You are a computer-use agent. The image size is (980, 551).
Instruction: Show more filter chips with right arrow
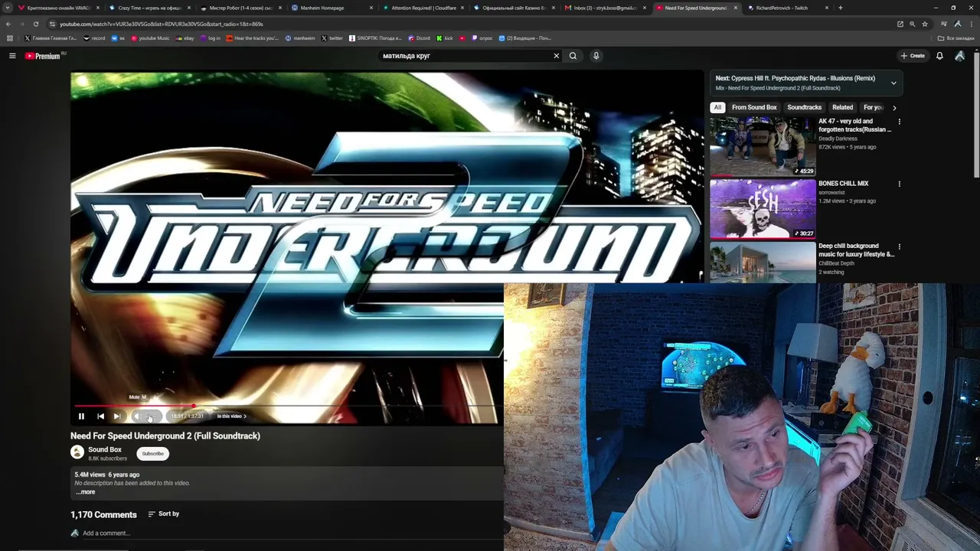pos(894,108)
